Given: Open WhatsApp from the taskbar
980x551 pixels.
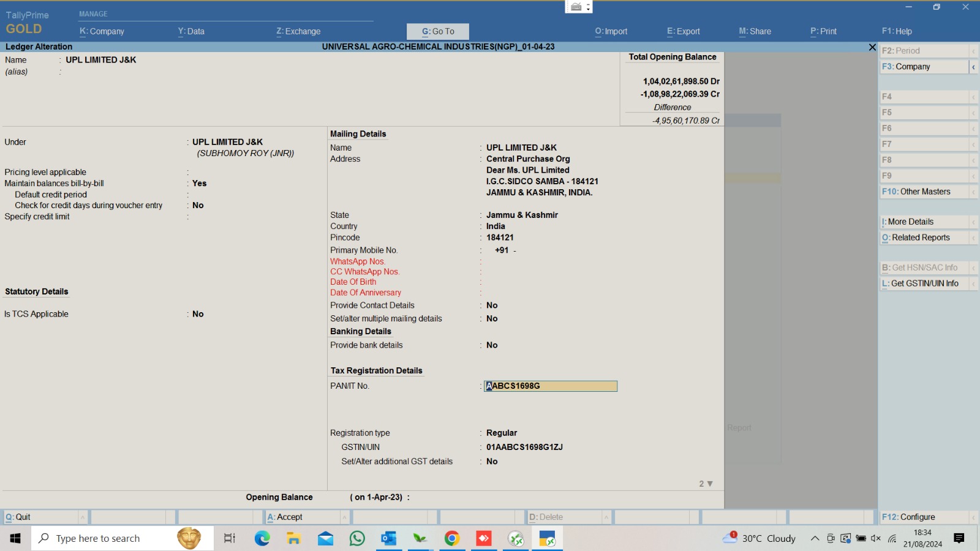Looking at the screenshot, I should click(x=357, y=539).
